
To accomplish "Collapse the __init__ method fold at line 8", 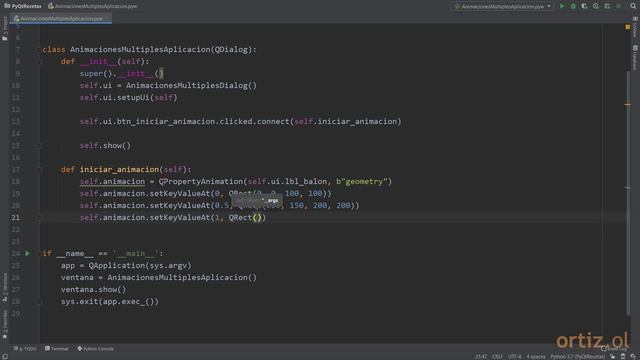I will 40,61.
